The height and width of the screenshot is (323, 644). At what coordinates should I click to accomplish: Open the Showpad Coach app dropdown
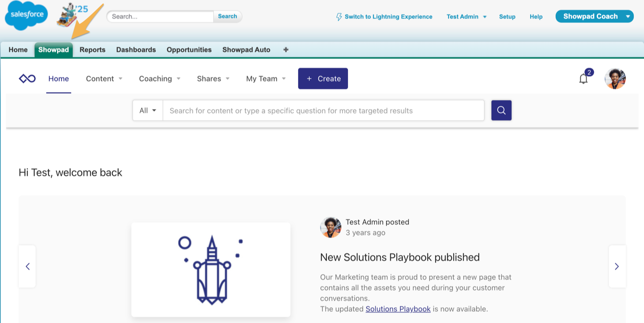coord(594,16)
